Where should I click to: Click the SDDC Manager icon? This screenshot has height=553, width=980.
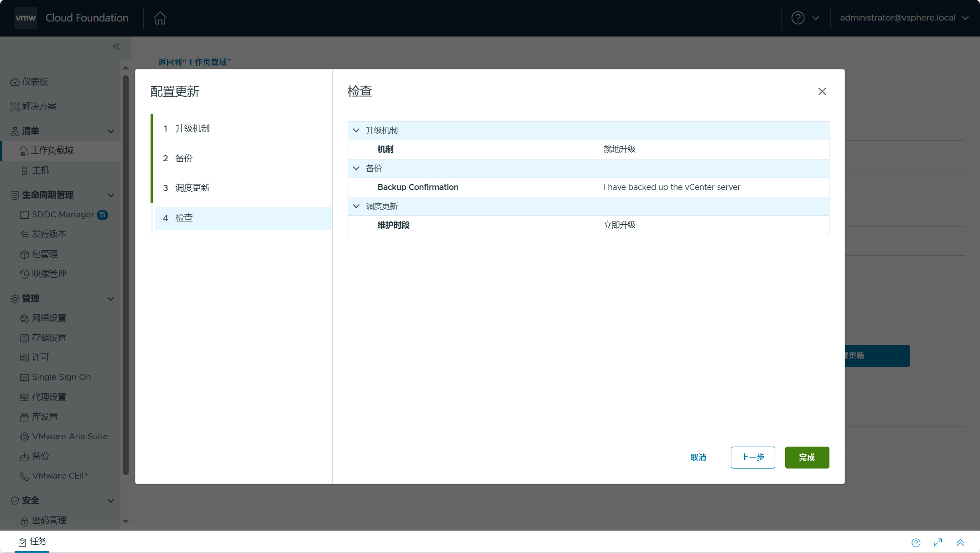click(x=25, y=215)
